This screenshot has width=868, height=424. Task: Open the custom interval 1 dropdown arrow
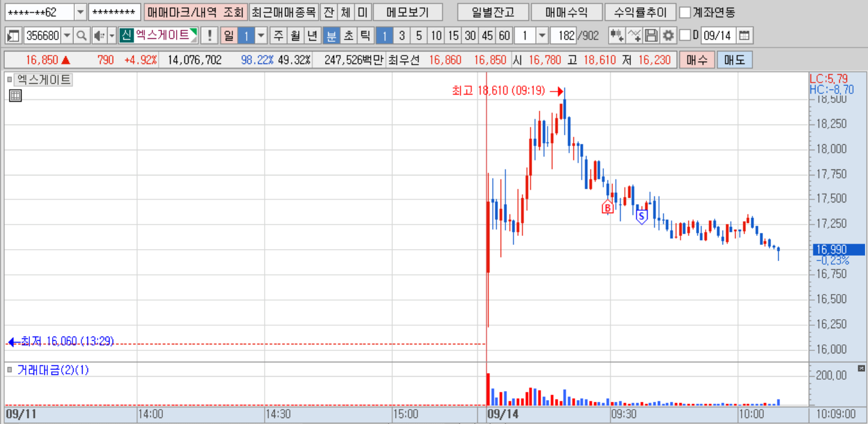coord(542,36)
